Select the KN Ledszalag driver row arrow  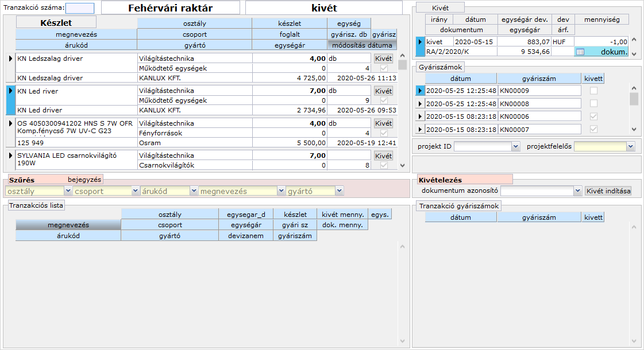click(10, 59)
